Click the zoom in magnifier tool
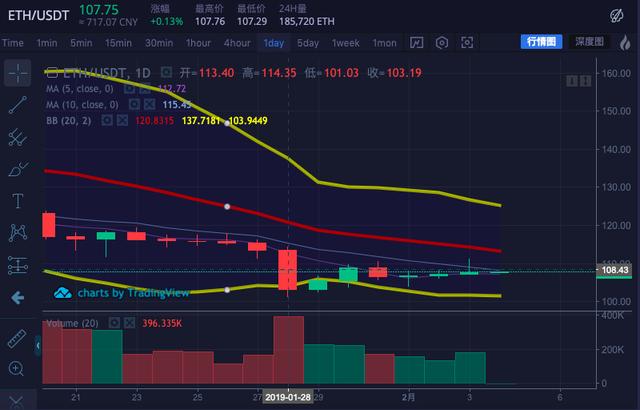 tap(16, 369)
